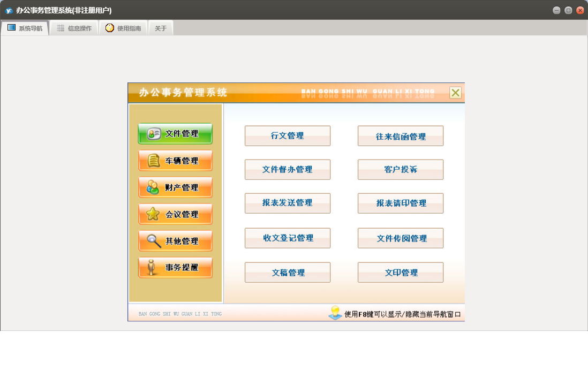Viewport: 588px width, 385px height.
Task: Click the 行文管理 button
Action: (x=288, y=136)
